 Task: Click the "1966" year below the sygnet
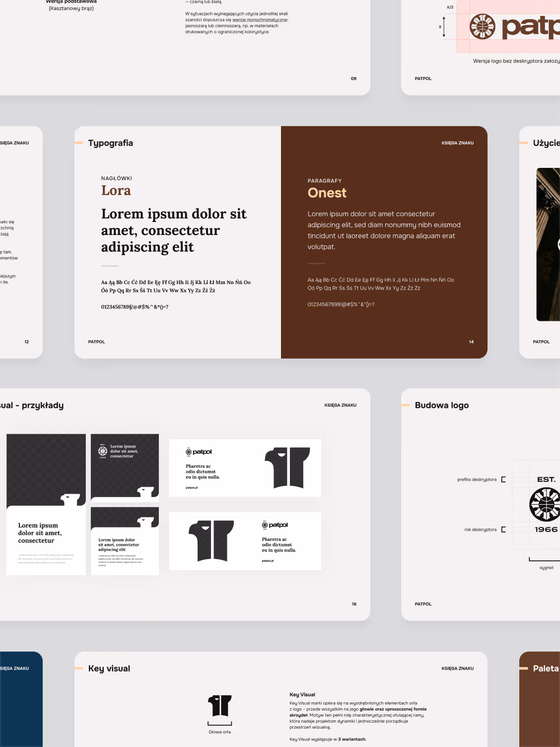(546, 529)
